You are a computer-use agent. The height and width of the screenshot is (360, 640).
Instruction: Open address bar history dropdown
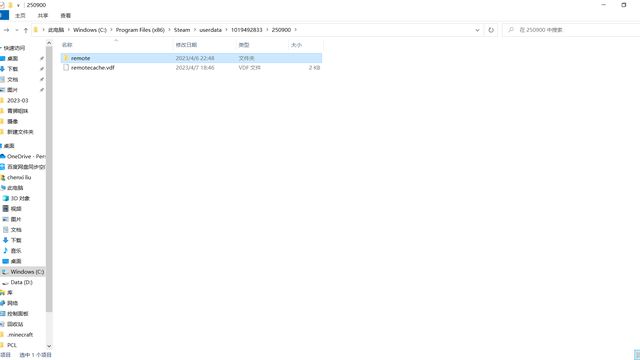[477, 30]
